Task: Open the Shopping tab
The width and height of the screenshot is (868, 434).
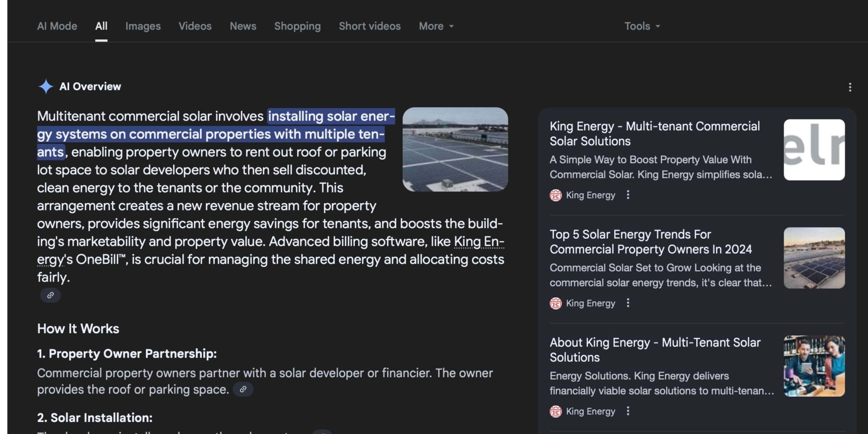Action: pos(297,26)
